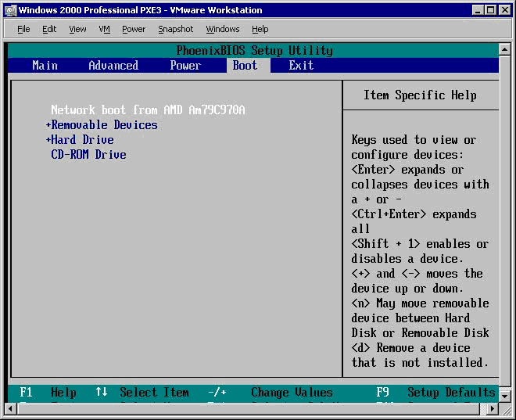The height and width of the screenshot is (420, 516).
Task: Click the window resize grip corner
Action: coord(505,409)
